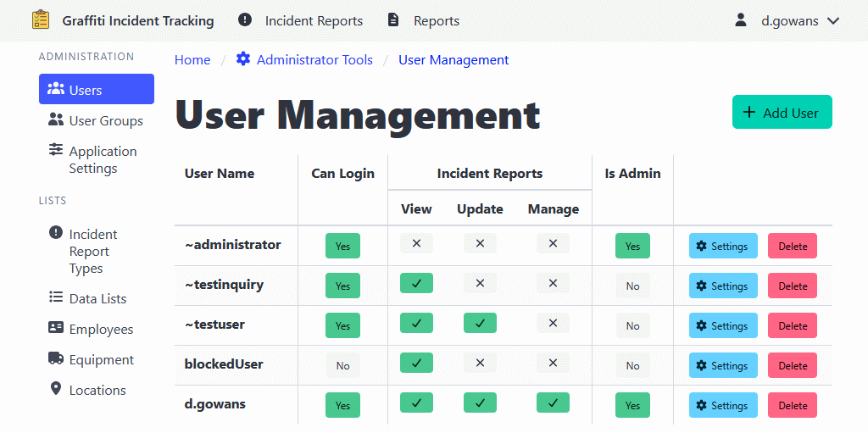Click the Users group icon in sidebar

(x=57, y=89)
